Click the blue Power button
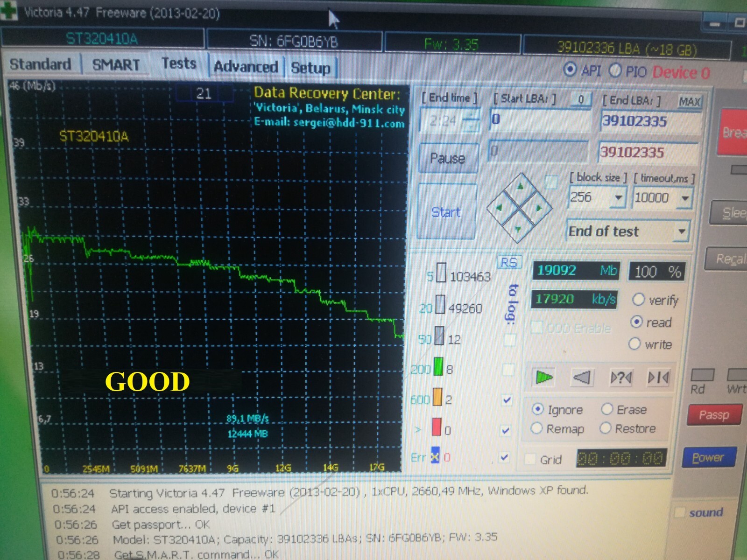 [708, 457]
